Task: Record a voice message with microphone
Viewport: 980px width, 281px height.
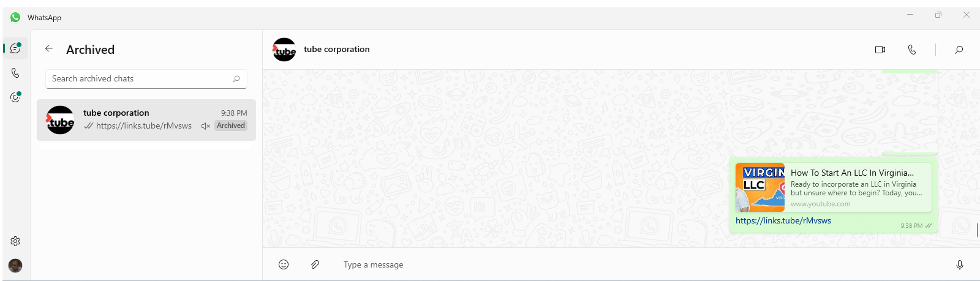Action: 960,264
